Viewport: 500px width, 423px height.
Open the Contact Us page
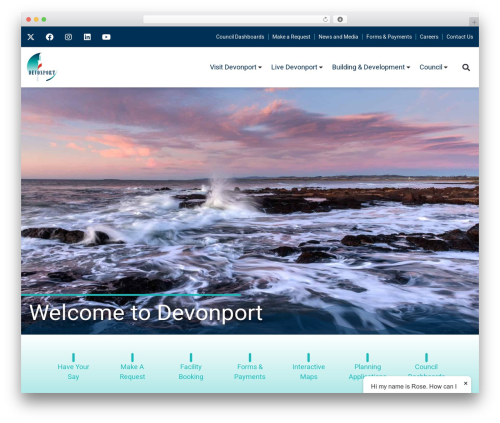click(x=460, y=37)
